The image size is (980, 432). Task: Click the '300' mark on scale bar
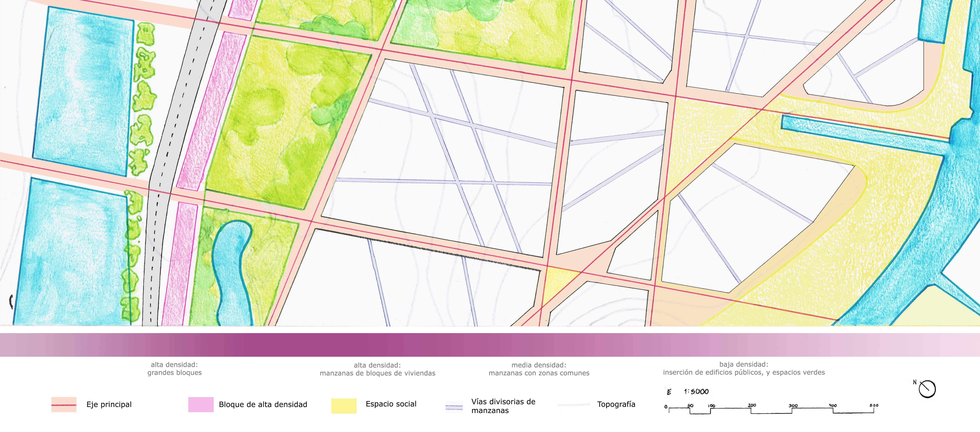click(793, 405)
